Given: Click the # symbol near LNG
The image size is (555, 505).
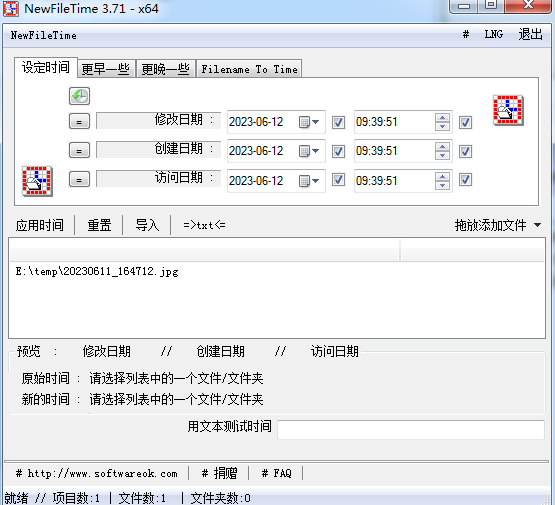Looking at the screenshot, I should point(466,34).
